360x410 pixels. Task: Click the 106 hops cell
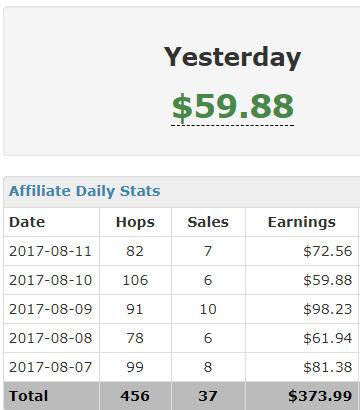tap(135, 280)
